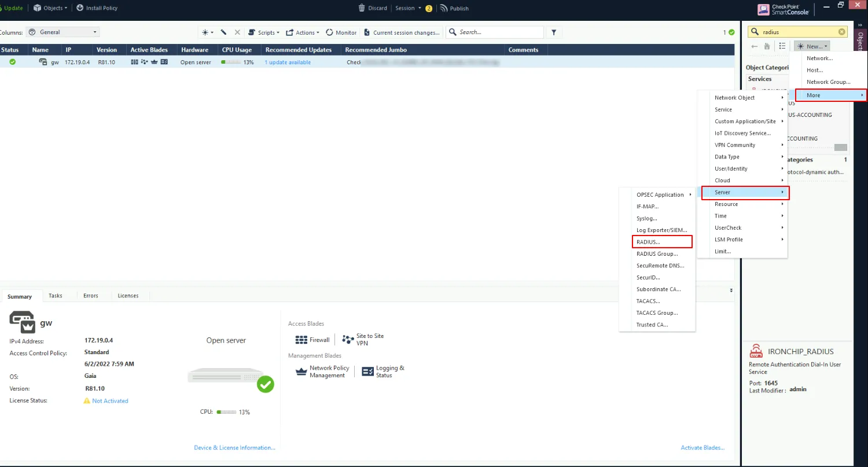Click the 1 update available link
868x467 pixels.
coord(288,62)
